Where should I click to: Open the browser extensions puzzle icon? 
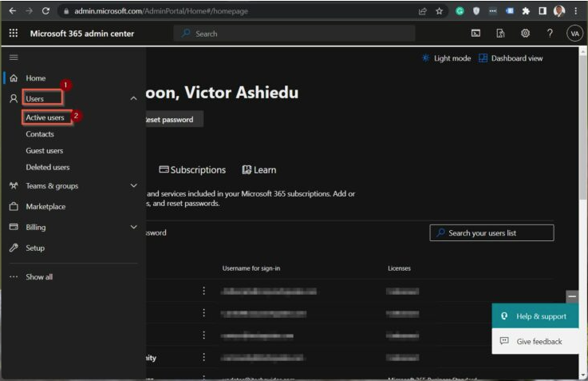click(526, 11)
